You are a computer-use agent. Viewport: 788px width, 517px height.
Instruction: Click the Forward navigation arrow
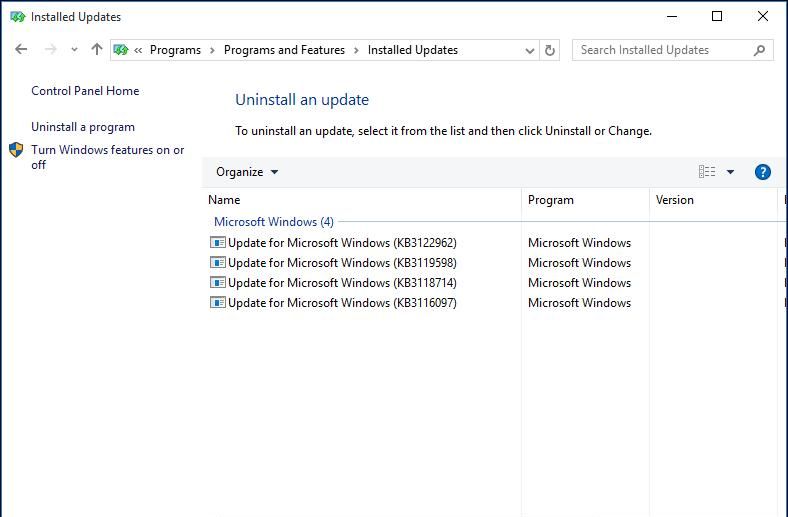[51, 49]
